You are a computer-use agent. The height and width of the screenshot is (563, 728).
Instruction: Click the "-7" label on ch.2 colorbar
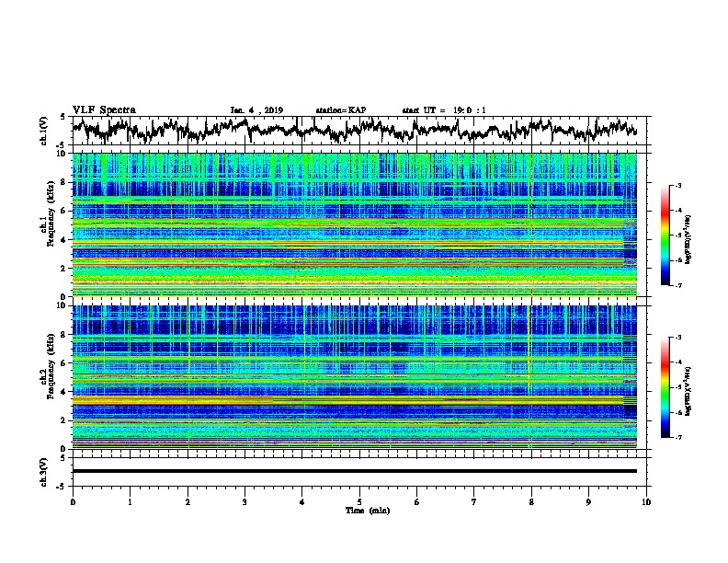(x=678, y=437)
